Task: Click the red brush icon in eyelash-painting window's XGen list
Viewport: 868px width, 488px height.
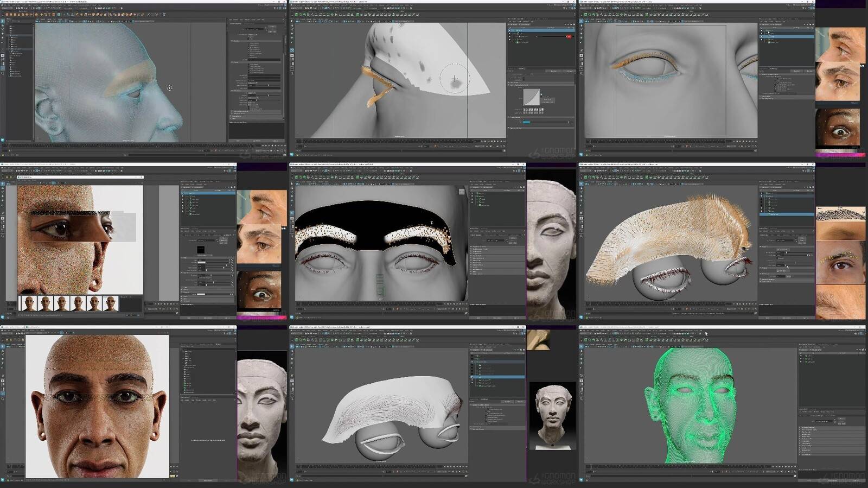Action: click(x=569, y=36)
